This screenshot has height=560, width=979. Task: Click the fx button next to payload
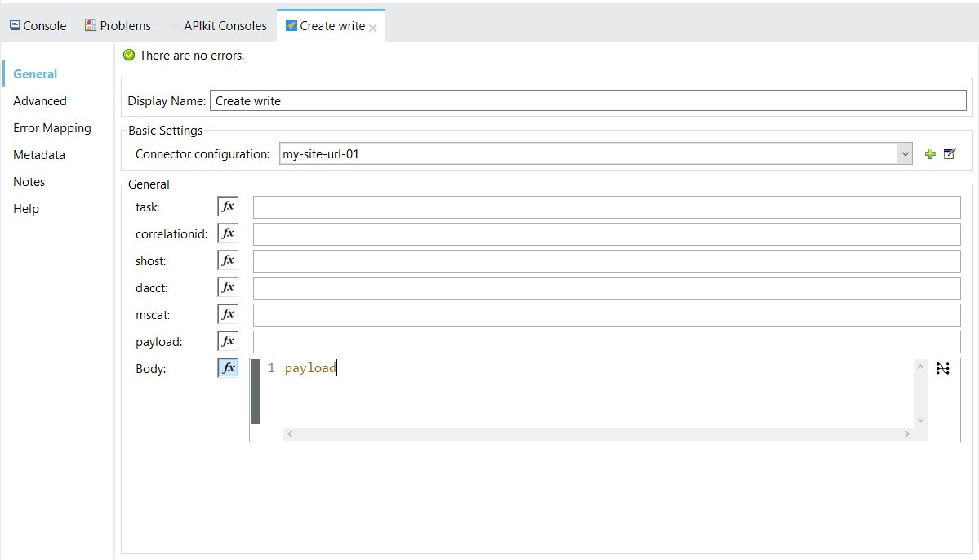click(x=228, y=341)
